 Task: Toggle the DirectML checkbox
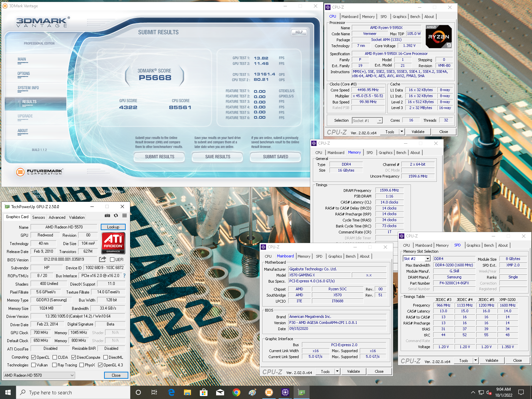105,357
